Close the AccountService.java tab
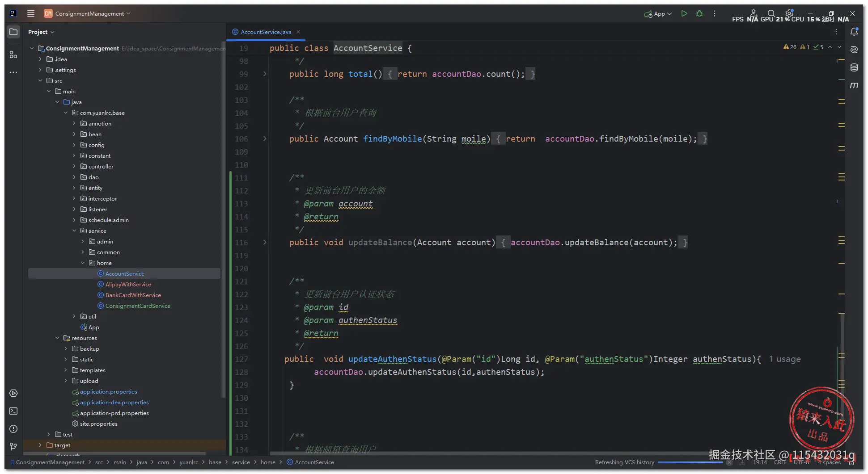Image resolution: width=868 pixels, height=474 pixels. pos(298,32)
